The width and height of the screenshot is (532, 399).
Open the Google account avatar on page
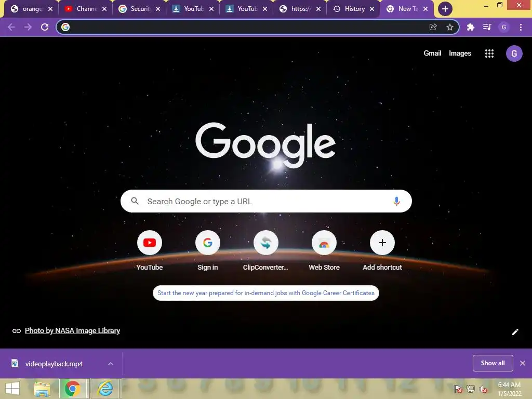(514, 54)
